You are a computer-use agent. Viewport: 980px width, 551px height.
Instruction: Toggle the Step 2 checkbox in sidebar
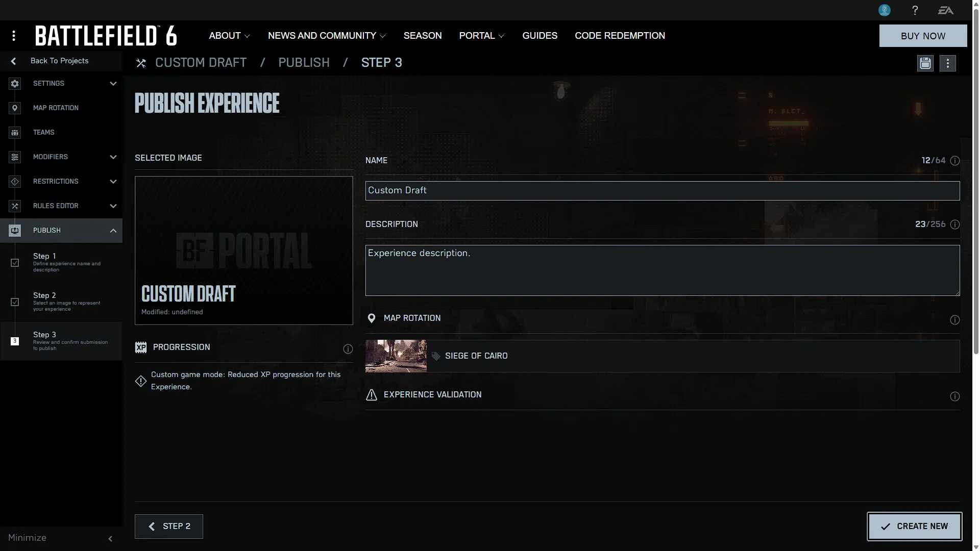[15, 302]
